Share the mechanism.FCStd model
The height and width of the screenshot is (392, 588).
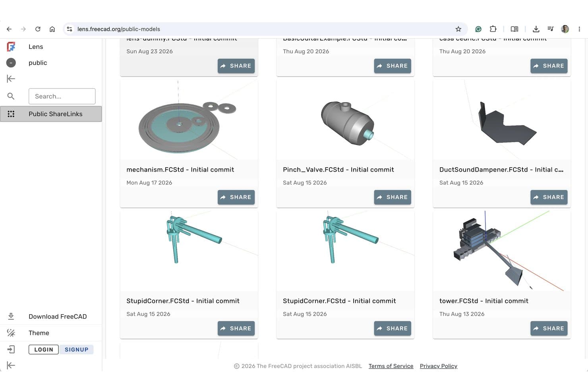click(236, 197)
